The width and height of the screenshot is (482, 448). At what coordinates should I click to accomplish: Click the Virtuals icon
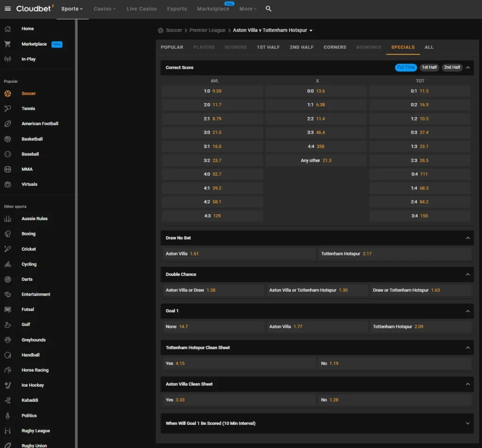(8, 184)
